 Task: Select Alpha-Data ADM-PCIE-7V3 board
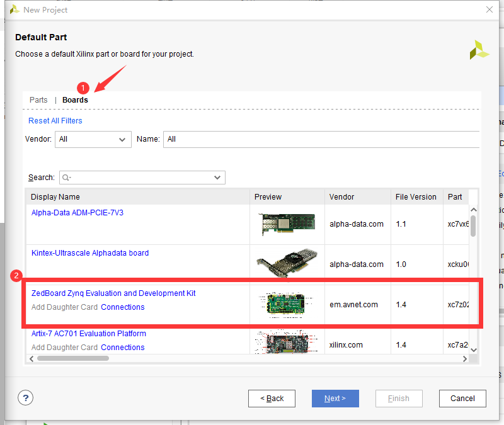click(77, 213)
